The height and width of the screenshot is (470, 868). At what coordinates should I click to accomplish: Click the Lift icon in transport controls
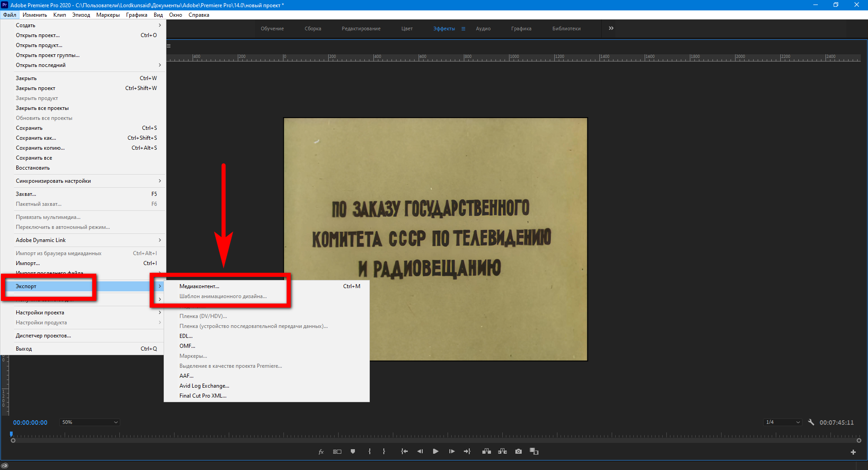[486, 451]
